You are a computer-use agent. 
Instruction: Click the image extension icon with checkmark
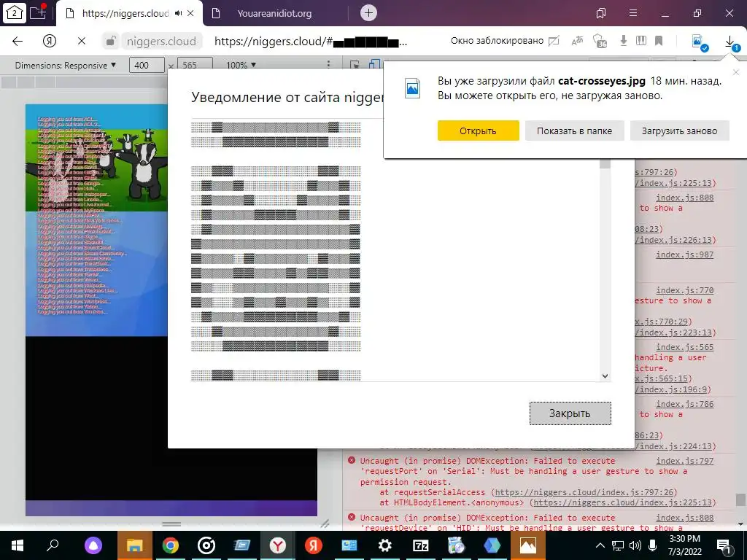coord(699,42)
